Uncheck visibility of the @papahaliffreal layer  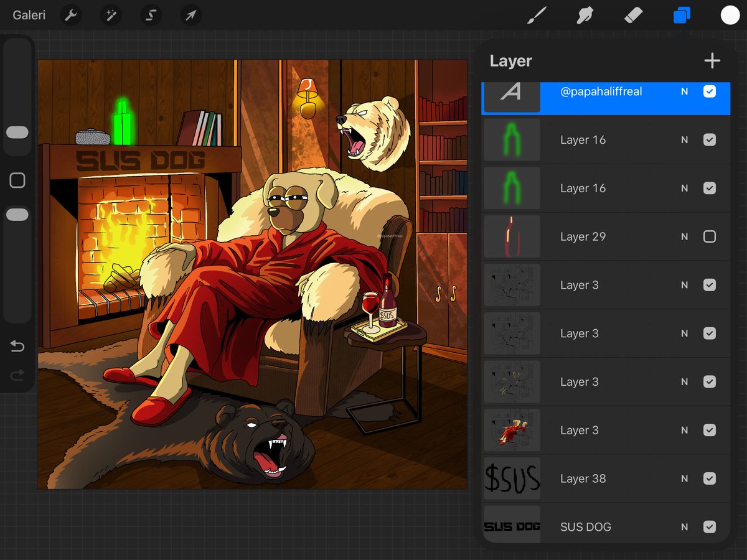[x=710, y=91]
